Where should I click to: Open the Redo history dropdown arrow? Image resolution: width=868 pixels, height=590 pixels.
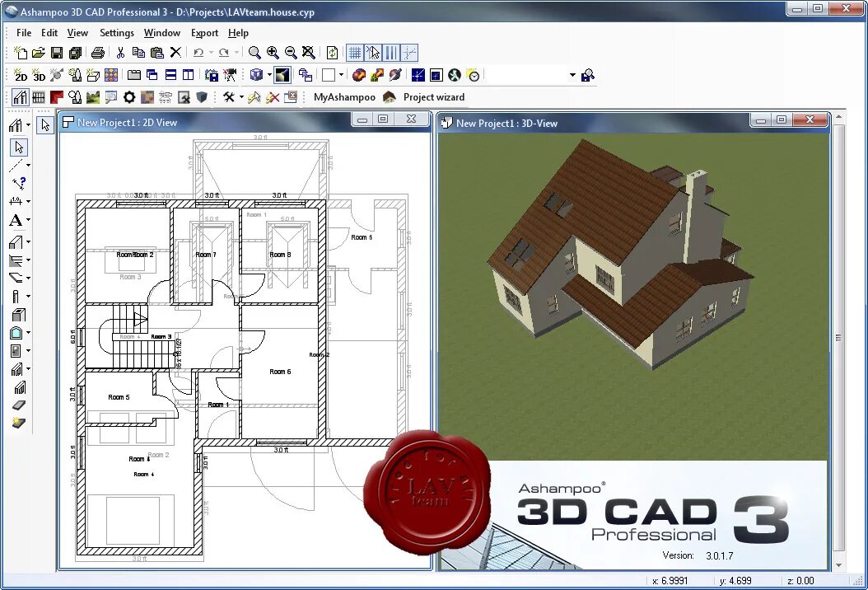point(237,53)
